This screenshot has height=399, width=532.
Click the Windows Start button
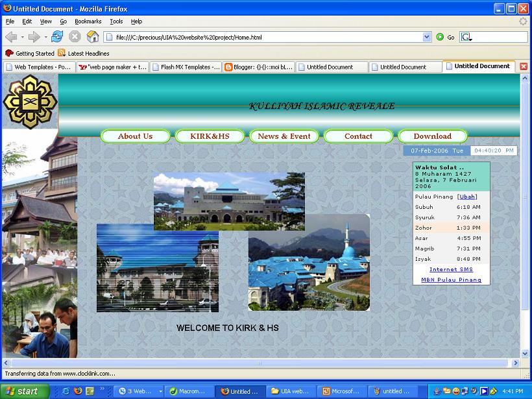(x=25, y=391)
